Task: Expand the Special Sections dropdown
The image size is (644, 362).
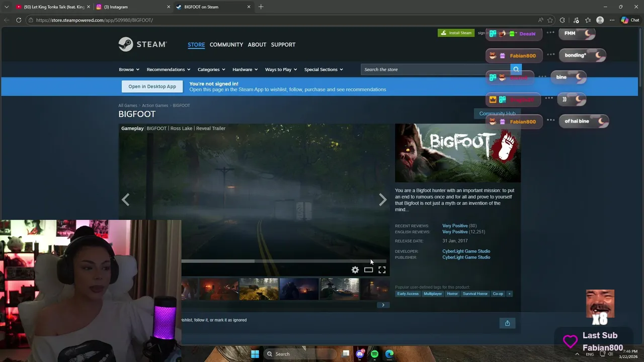Action: (x=324, y=69)
